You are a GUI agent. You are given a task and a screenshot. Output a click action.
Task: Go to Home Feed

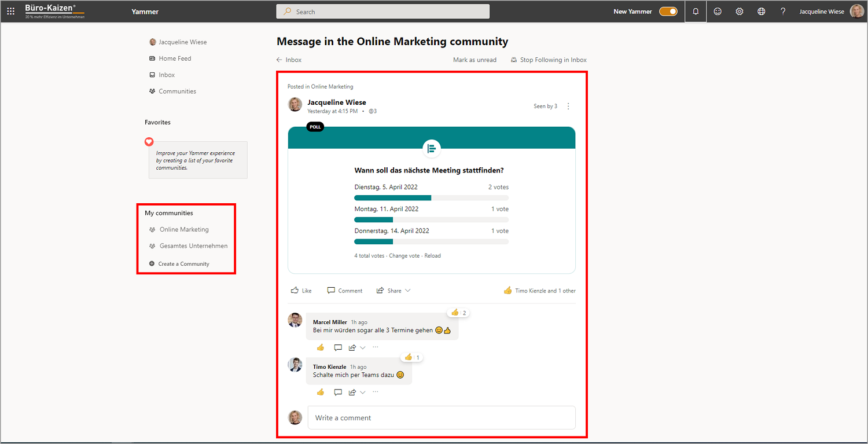170,58
